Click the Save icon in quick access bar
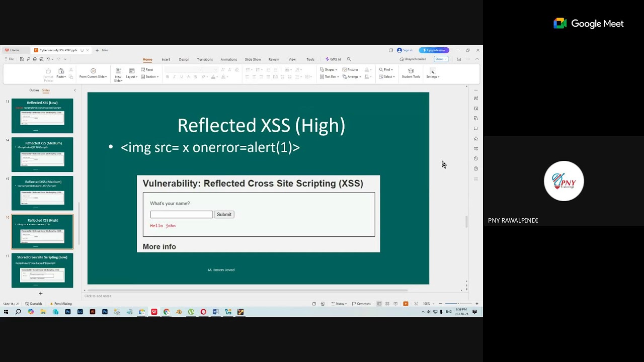 tap(22, 59)
